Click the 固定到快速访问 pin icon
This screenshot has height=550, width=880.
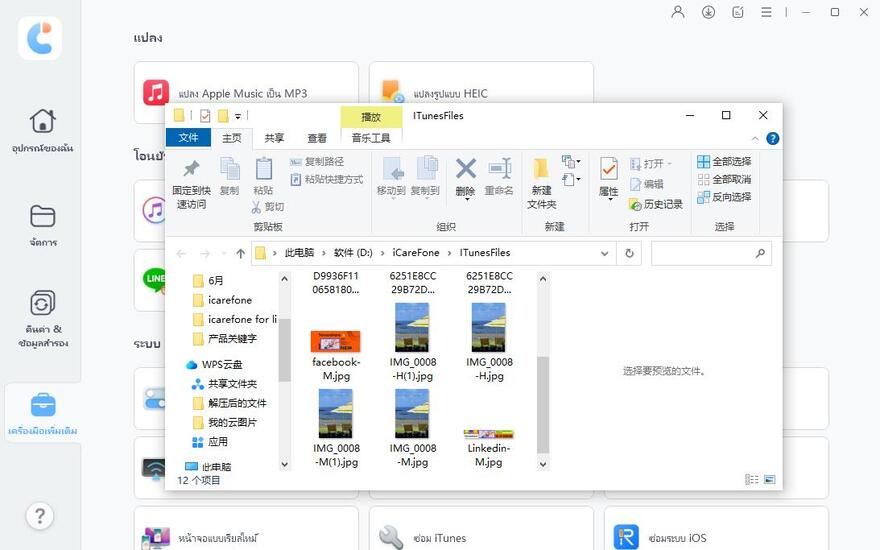190,169
